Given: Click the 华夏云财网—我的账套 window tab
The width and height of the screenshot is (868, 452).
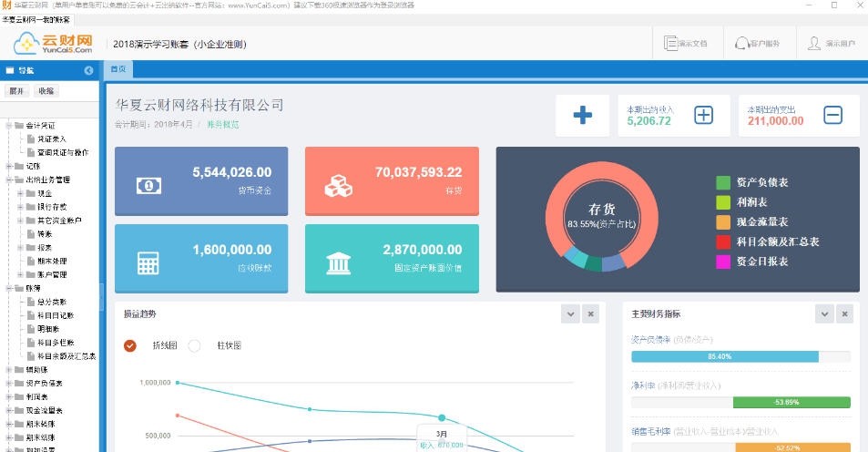Looking at the screenshot, I should tap(36, 20).
